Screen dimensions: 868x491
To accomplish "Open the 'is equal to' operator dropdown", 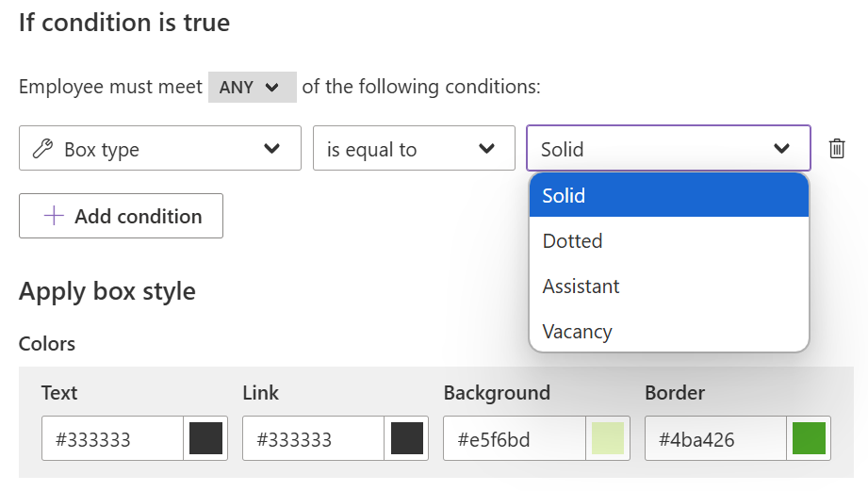I will pyautogui.click(x=414, y=148).
